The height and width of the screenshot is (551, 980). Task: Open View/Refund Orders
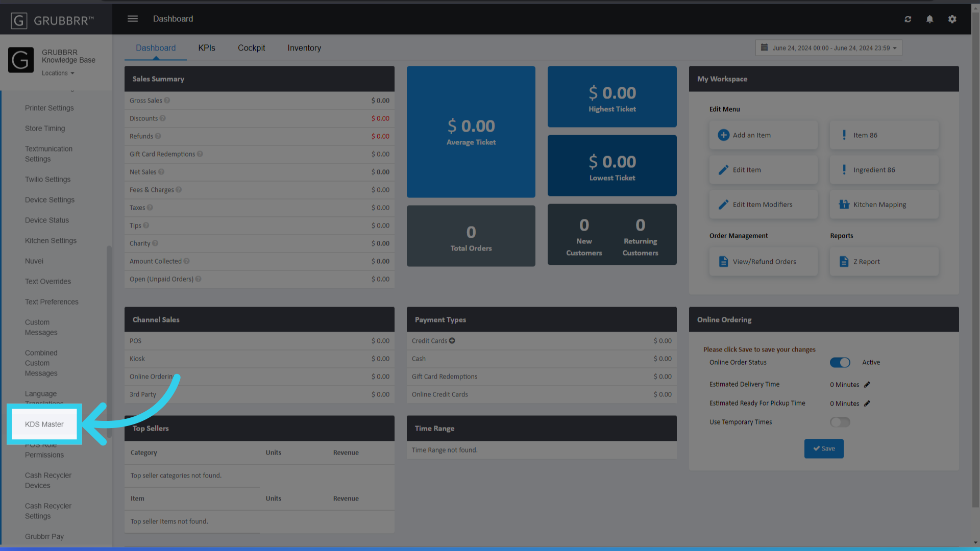[x=763, y=262]
